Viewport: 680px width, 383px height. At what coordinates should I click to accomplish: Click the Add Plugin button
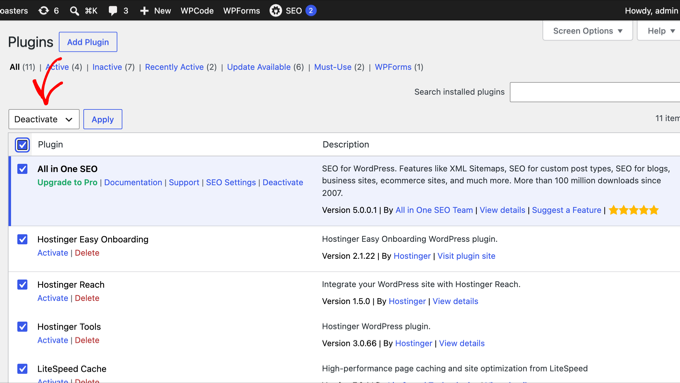coord(88,42)
